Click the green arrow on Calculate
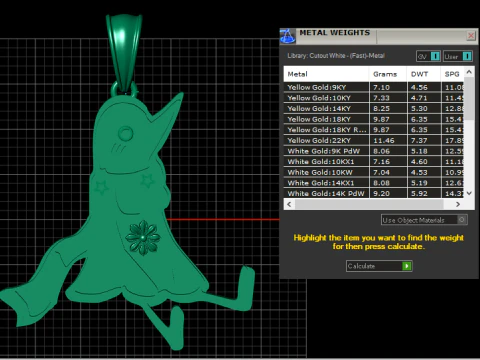This screenshot has width=480, height=360. (407, 266)
